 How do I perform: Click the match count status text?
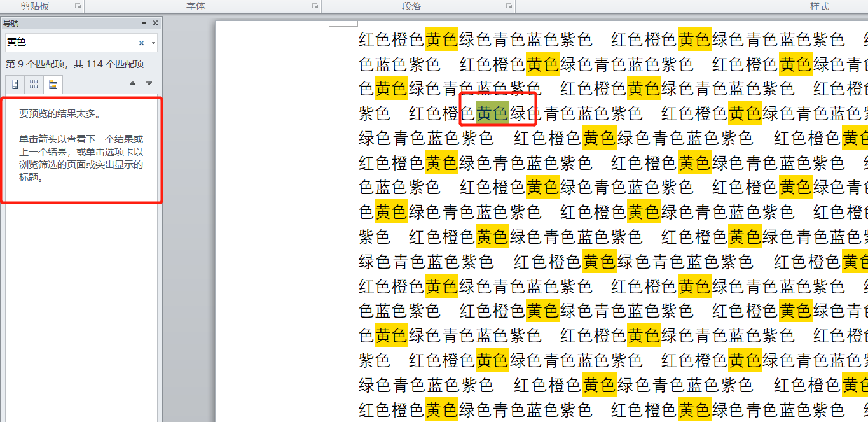pos(74,64)
